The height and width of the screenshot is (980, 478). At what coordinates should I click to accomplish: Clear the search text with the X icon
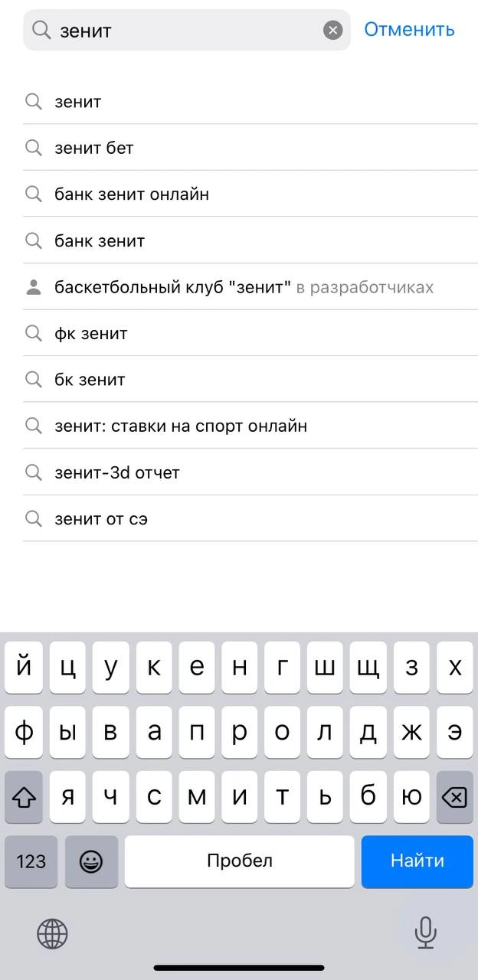coord(332,30)
